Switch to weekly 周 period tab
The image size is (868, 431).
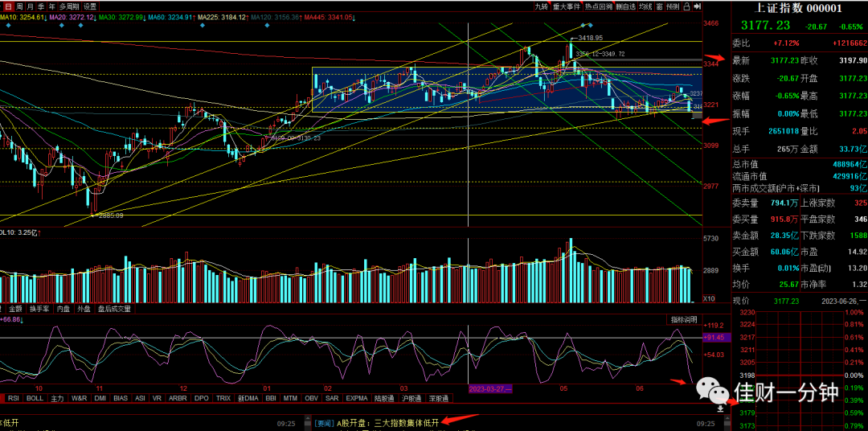(20, 6)
